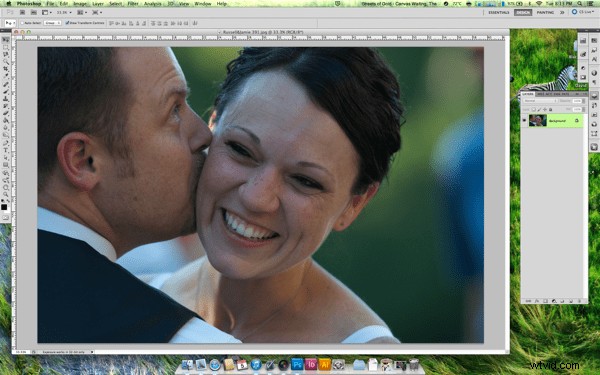Open the Normal blend mode dropdown
The image size is (600, 375).
[x=540, y=101]
